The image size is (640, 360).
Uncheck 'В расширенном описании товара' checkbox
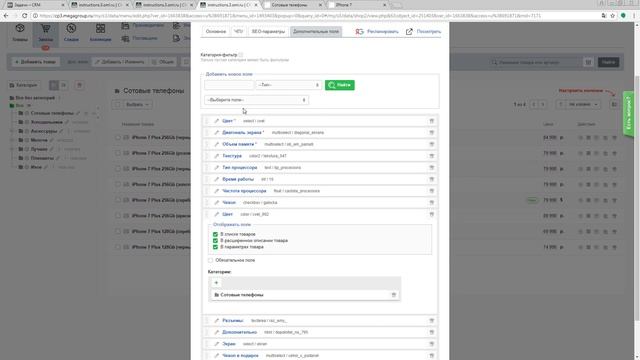pos(215,241)
